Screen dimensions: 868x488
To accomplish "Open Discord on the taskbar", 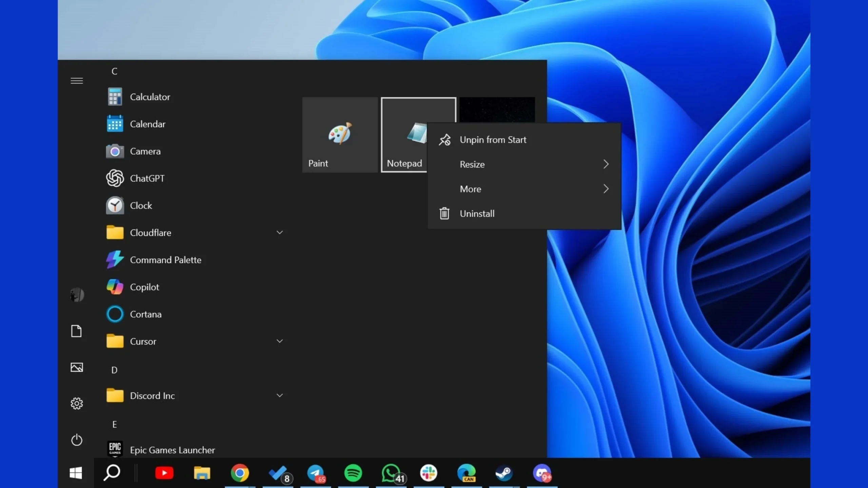I will (542, 473).
